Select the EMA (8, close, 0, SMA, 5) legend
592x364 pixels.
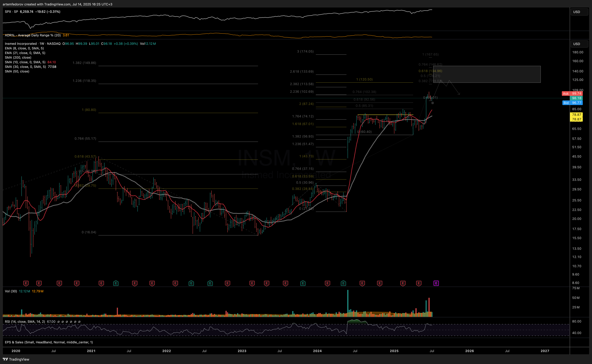click(x=24, y=48)
